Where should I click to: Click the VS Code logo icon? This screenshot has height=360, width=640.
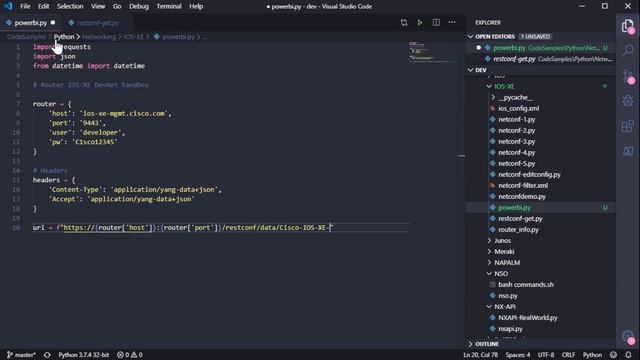coord(8,6)
